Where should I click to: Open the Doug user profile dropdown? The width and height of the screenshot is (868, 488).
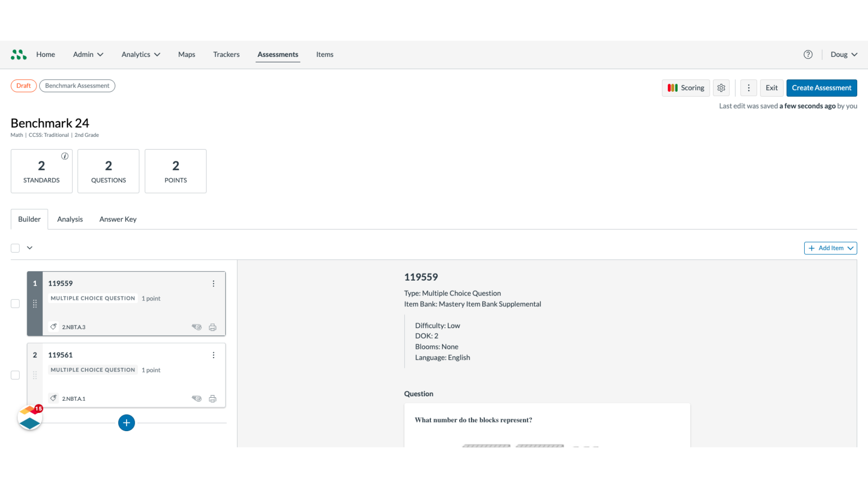(844, 54)
